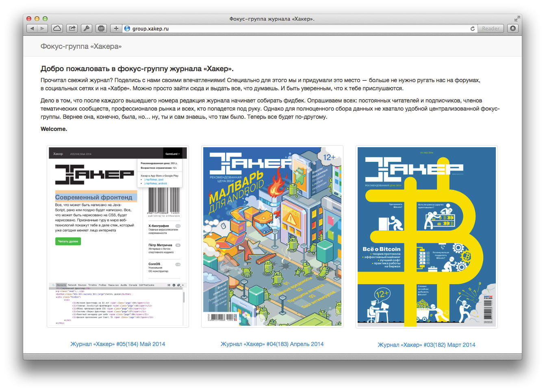This screenshot has width=545, height=392.
Task: Open the key-shaped password extension icon
Action: pyautogui.click(x=86, y=28)
